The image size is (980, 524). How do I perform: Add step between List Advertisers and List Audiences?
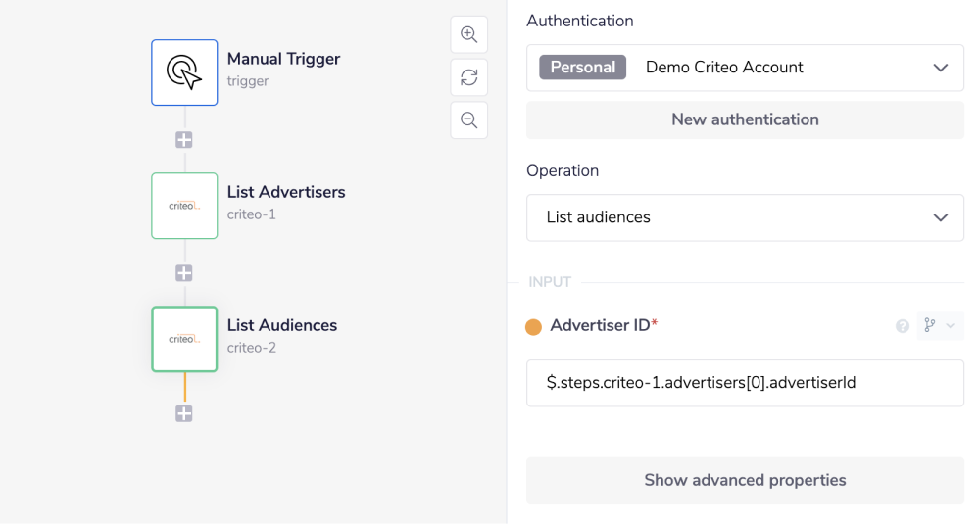click(x=184, y=273)
